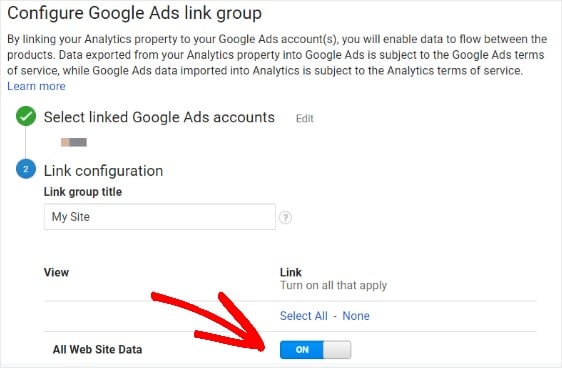
Task: Click the gray handle of the ON switch
Action: click(337, 350)
